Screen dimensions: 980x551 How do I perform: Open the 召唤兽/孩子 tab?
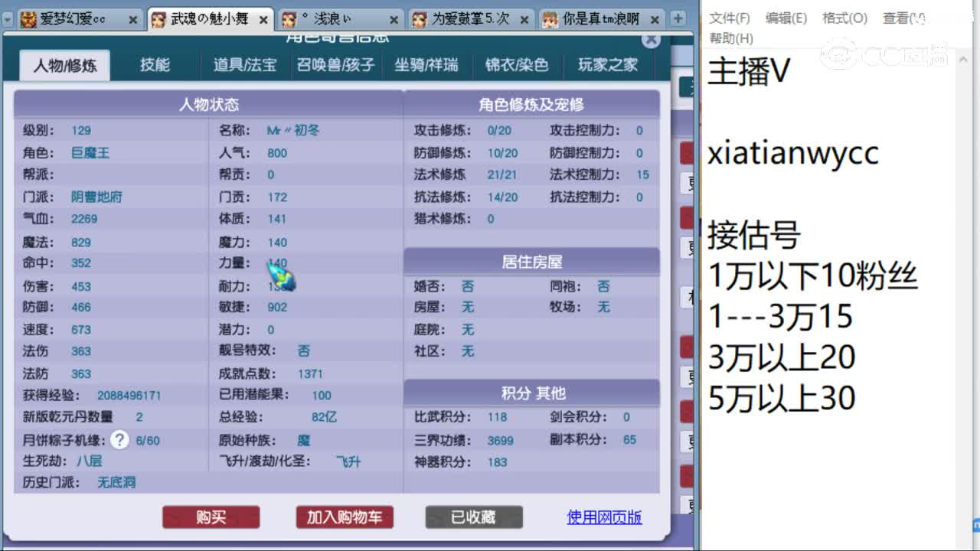(336, 65)
